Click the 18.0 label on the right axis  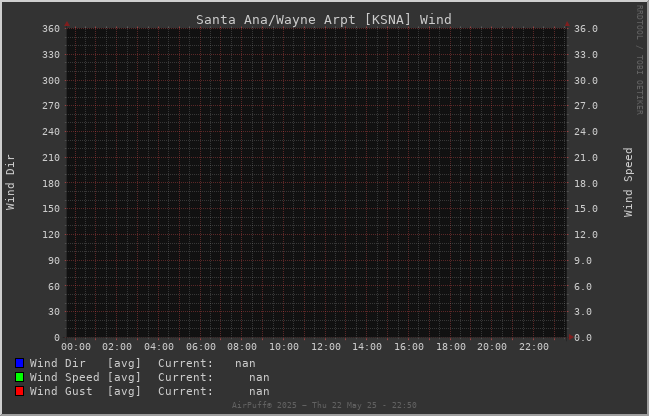tap(586, 183)
